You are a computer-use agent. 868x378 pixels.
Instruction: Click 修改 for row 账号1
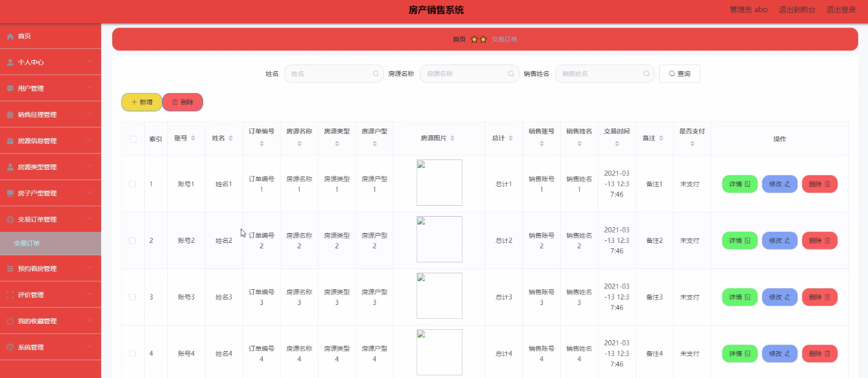click(780, 184)
